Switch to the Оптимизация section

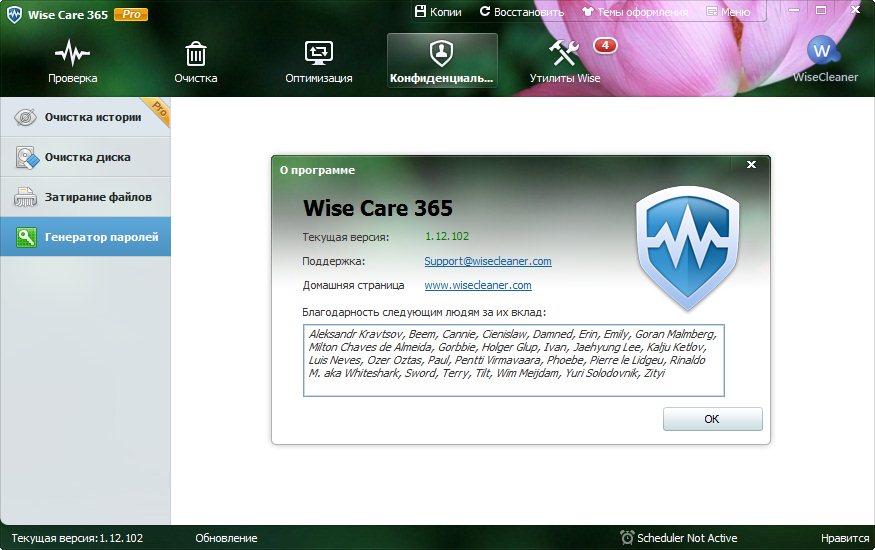tap(318, 61)
